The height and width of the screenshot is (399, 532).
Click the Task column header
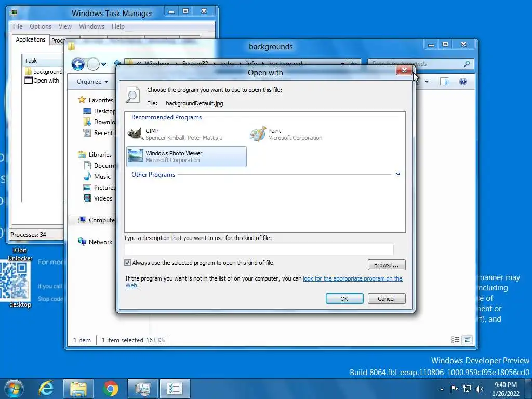(x=43, y=61)
